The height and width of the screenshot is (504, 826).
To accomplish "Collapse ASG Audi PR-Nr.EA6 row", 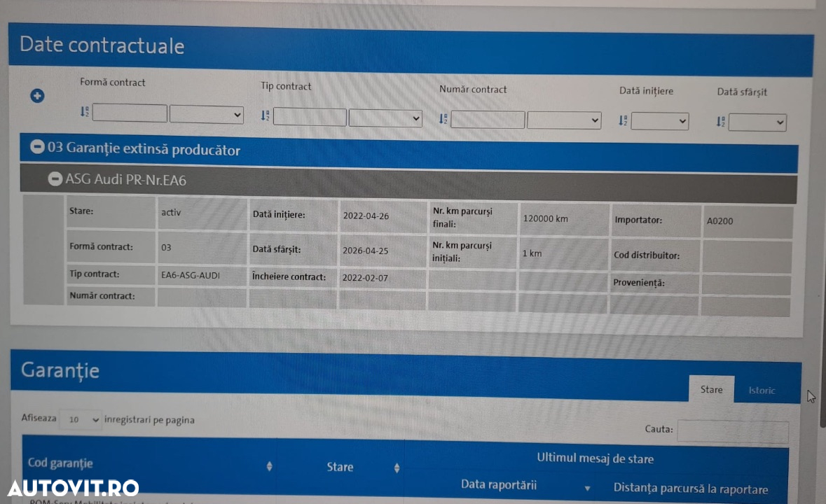I will coord(55,179).
